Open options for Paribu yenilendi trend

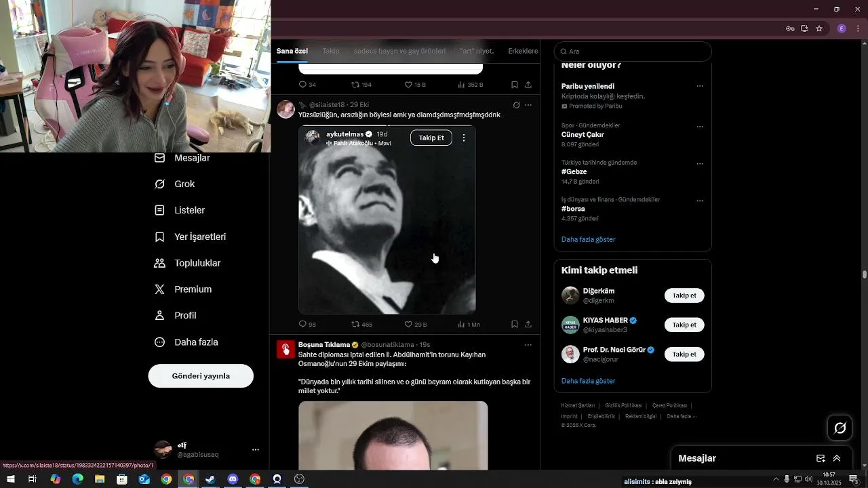tap(700, 86)
